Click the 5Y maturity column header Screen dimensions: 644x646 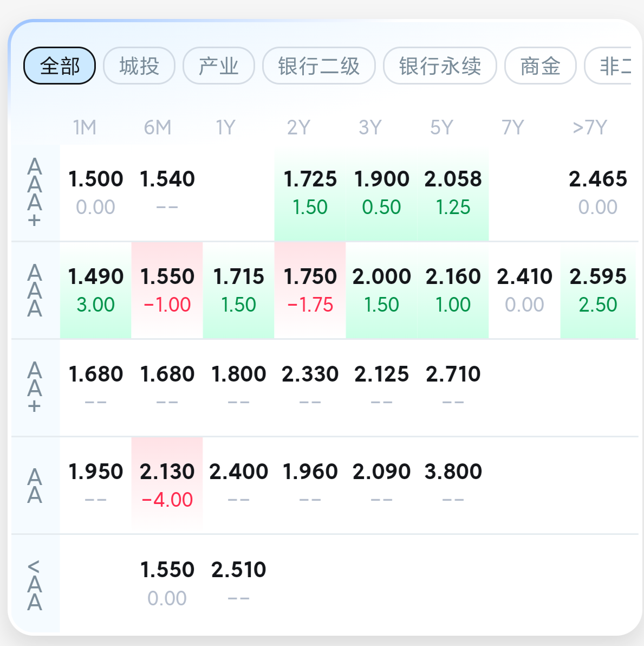pyautogui.click(x=441, y=128)
